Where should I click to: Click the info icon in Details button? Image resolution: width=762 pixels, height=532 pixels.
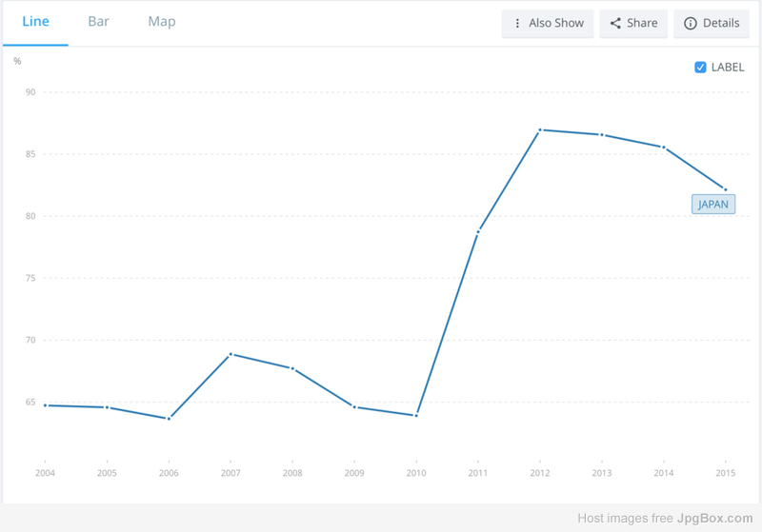pyautogui.click(x=690, y=23)
